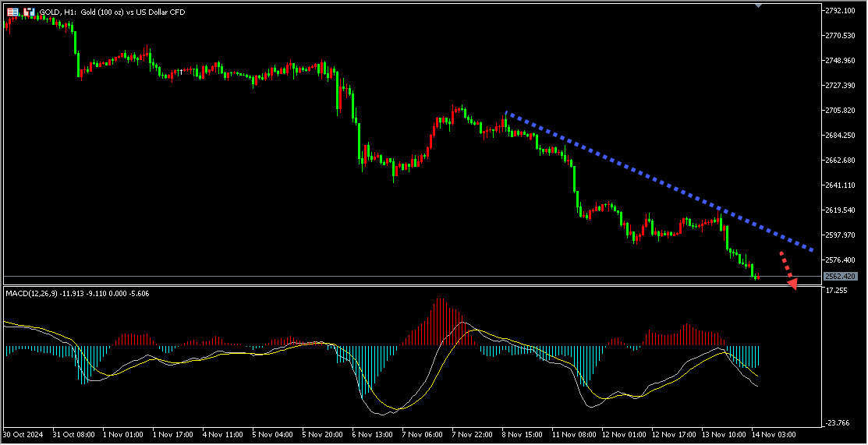Click the 2792.100 price scale label

(844, 11)
